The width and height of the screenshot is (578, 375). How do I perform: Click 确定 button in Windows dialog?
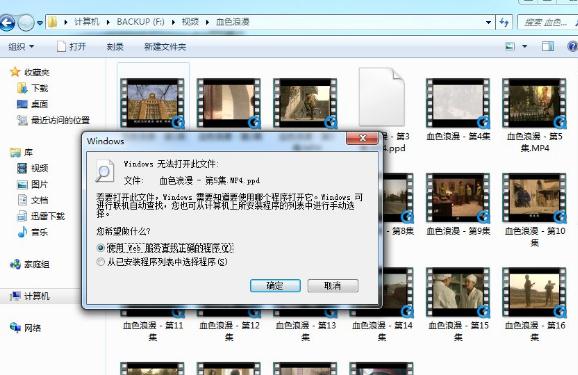pos(275,285)
